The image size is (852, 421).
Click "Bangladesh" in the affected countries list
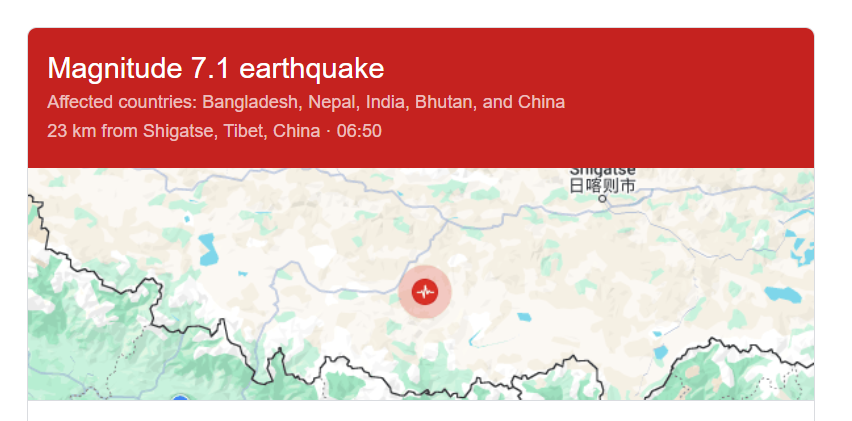[250, 102]
